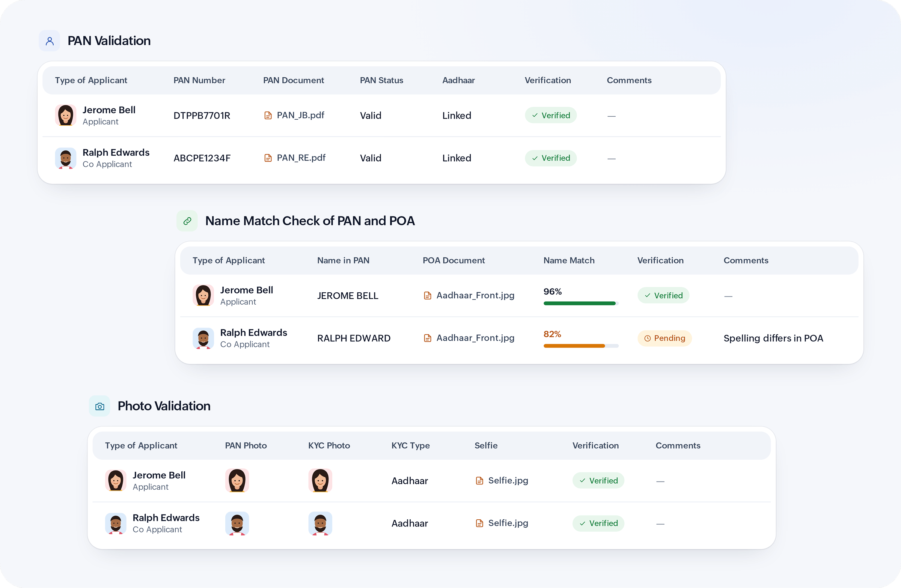Open Ralph Edwards' Aadhaar_Front.jpg file

[x=469, y=338]
